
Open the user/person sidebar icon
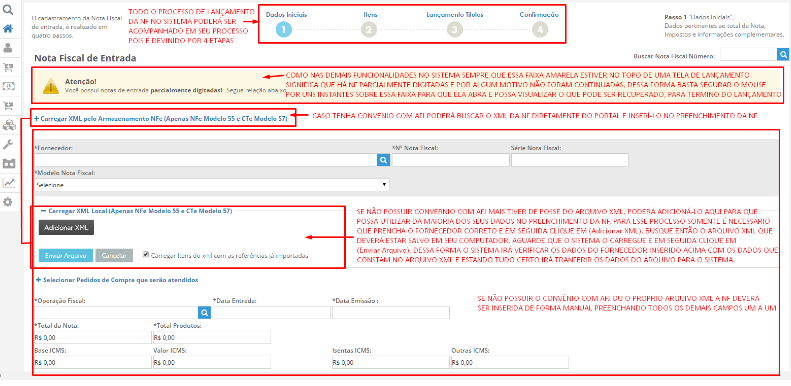pyautogui.click(x=9, y=48)
